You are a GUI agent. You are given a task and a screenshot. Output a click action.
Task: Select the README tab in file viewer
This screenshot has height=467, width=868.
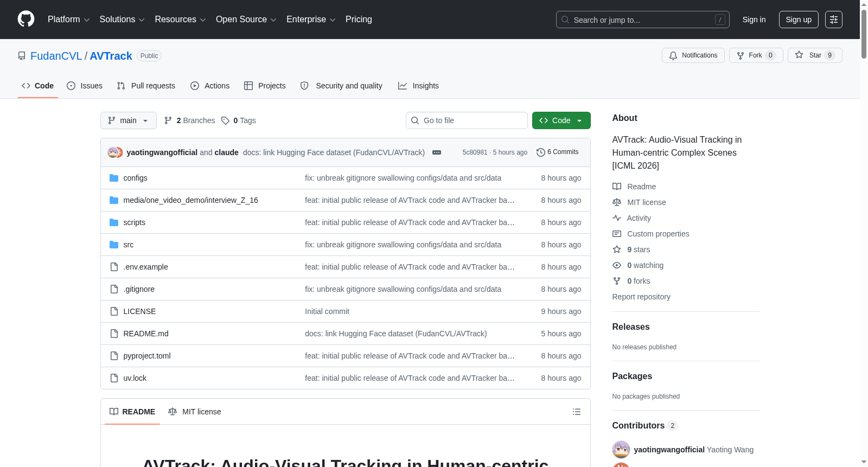point(132,412)
